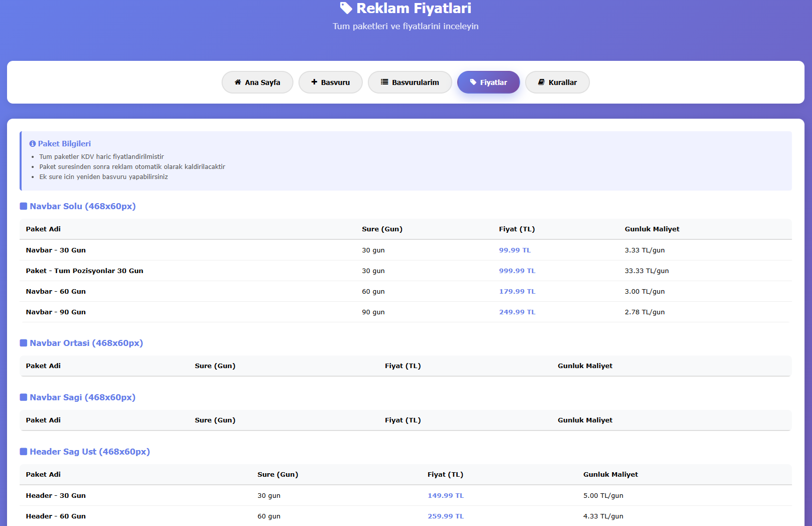The image size is (812, 526).
Task: Click square icon beside Navbar Ortasi heading
Action: pos(23,343)
